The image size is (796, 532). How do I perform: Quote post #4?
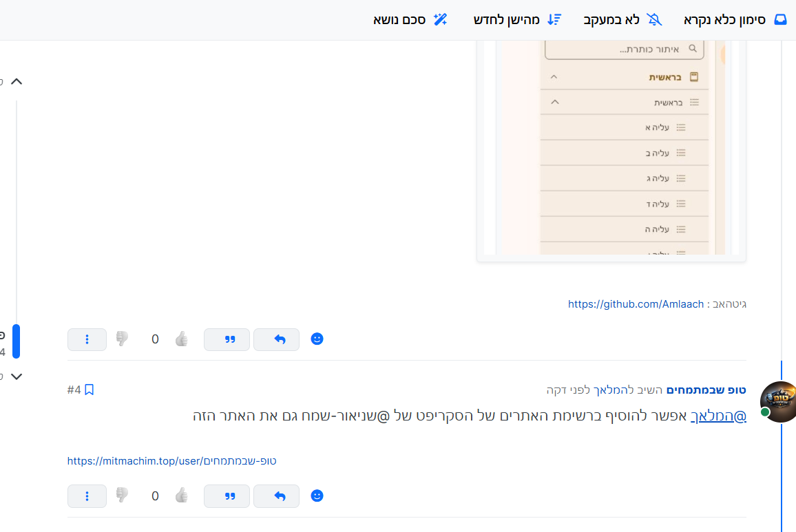point(227,496)
